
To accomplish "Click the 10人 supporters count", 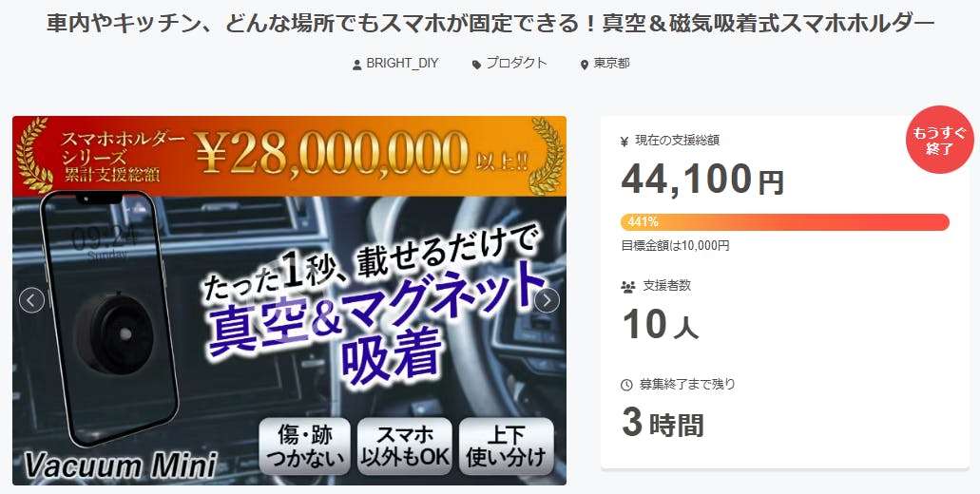I will 660,325.
